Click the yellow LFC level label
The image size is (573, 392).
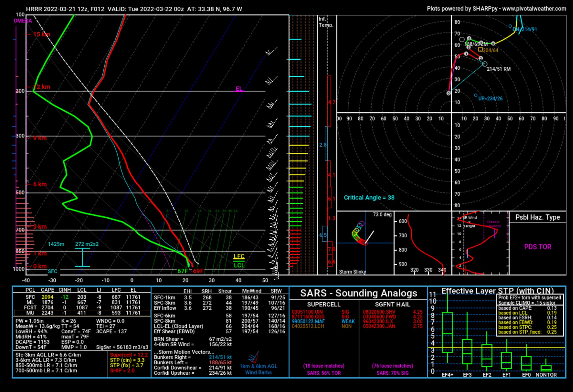pos(239,256)
